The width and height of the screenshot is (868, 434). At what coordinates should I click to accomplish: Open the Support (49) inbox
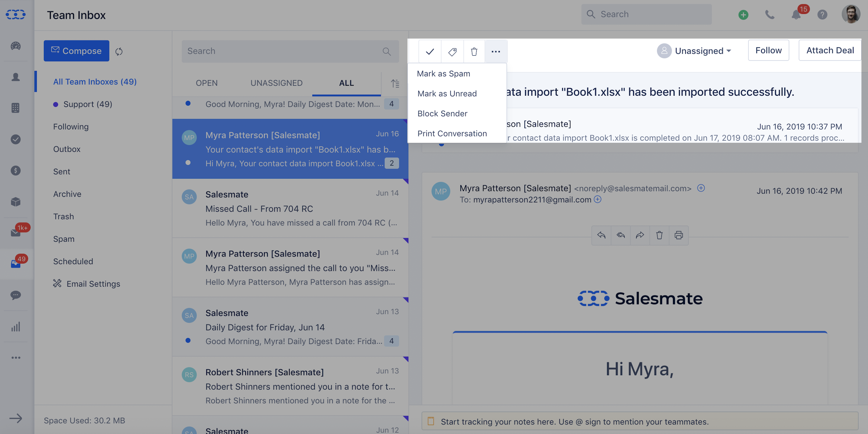88,104
